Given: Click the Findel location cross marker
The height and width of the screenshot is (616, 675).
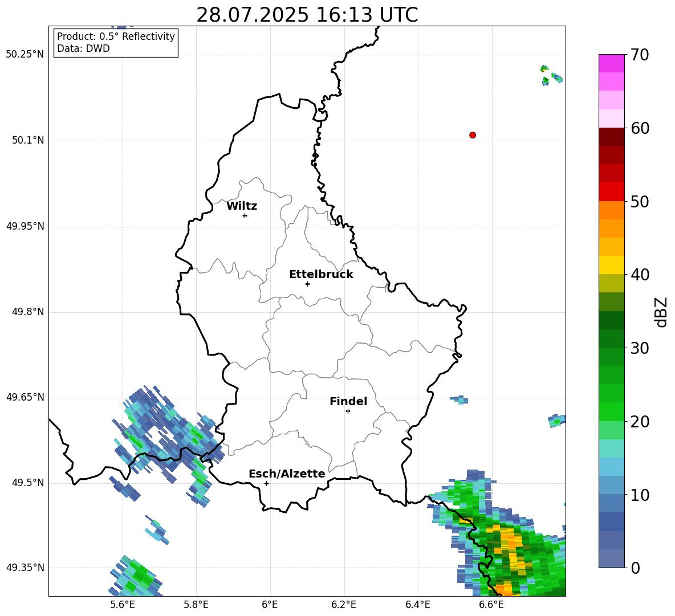Looking at the screenshot, I should click(x=348, y=411).
